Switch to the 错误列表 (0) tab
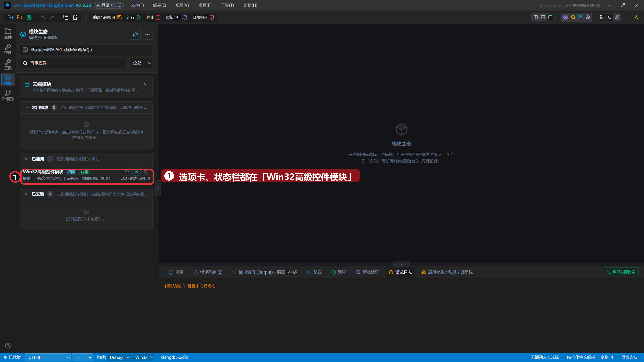The width and height of the screenshot is (644, 362). (208, 273)
